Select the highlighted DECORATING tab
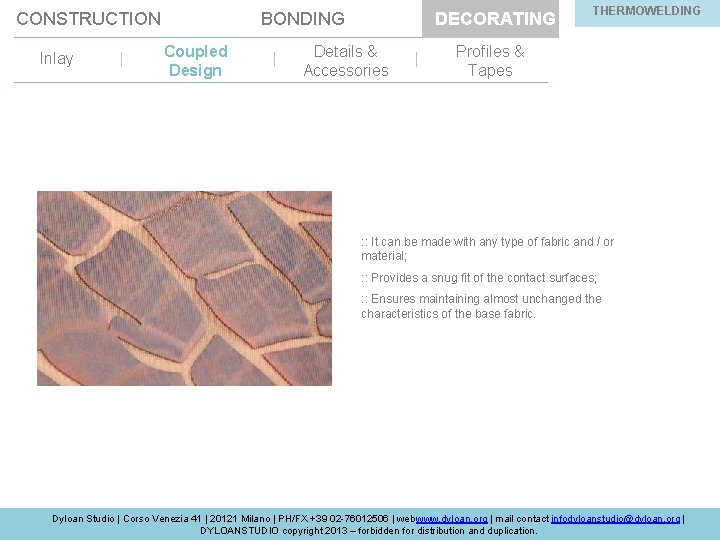This screenshot has height=540, width=720. point(490,18)
